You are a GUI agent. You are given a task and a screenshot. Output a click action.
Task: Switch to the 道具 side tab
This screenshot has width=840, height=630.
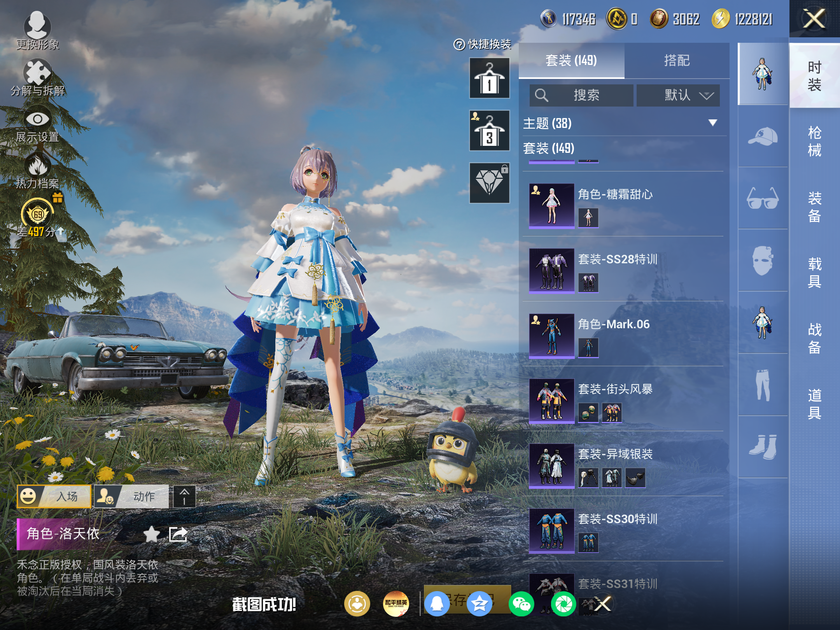[814, 404]
